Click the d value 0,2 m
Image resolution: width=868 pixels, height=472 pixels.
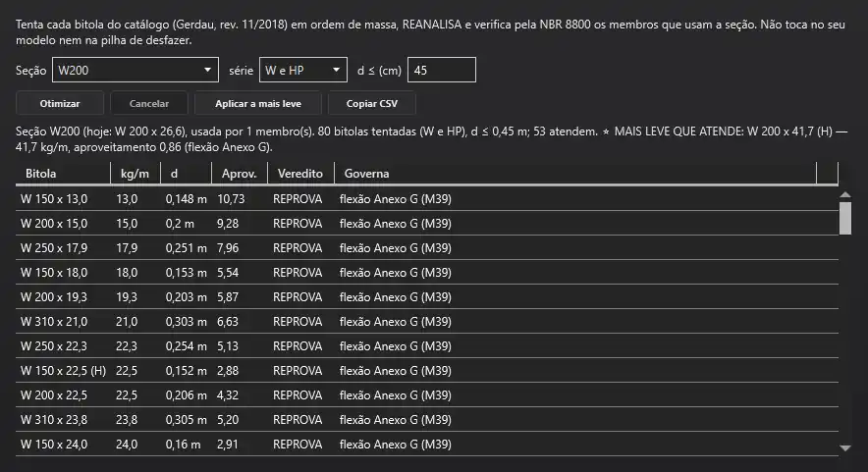[180, 224]
